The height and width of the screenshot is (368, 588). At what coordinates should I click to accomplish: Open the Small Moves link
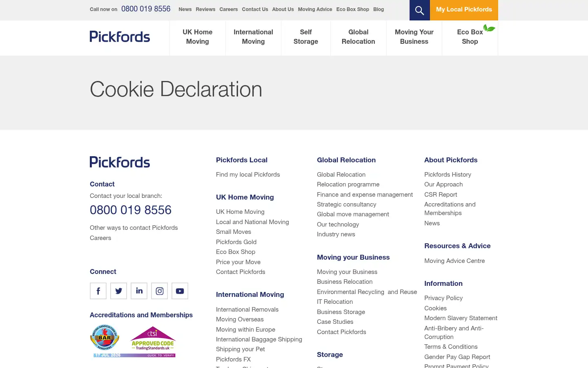[234, 232]
